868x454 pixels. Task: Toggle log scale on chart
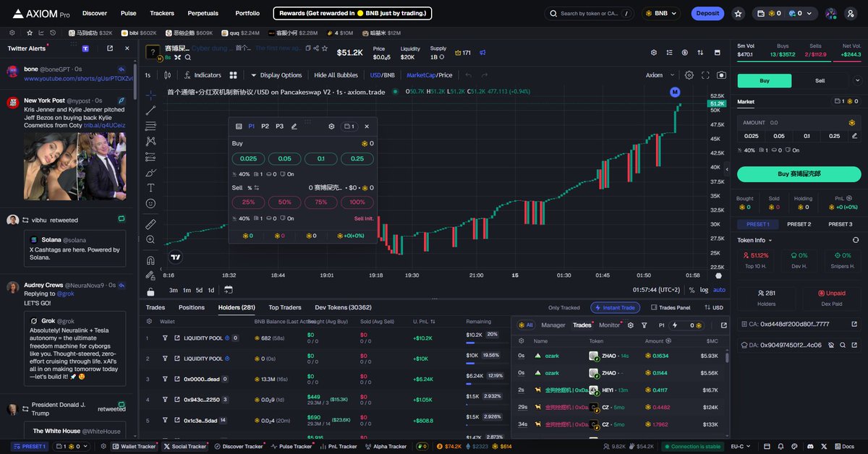click(705, 290)
